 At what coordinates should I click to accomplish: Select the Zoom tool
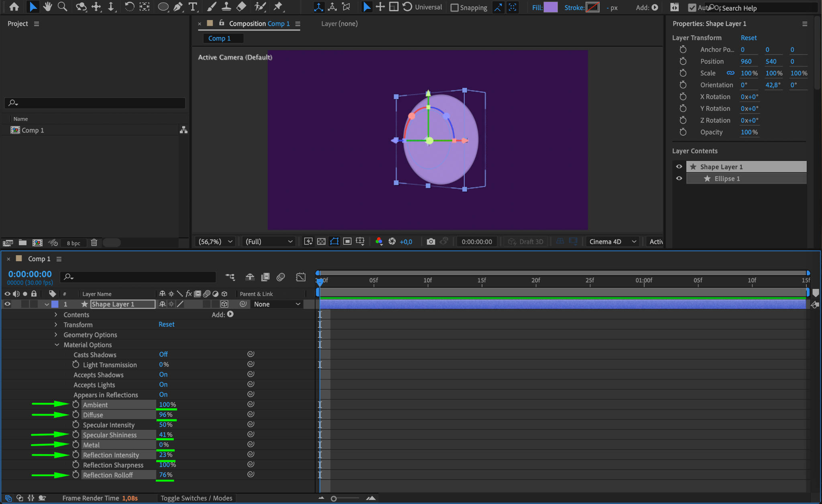pos(62,6)
